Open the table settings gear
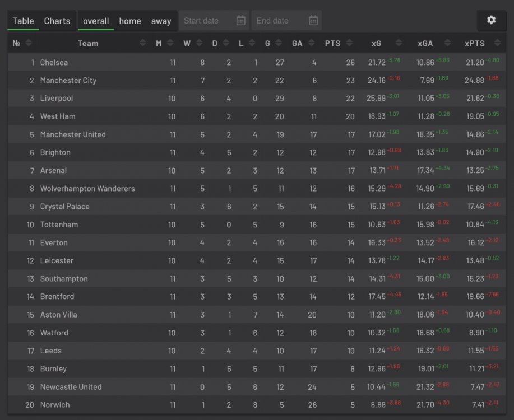Image resolution: width=514 pixels, height=420 pixels. coord(491,21)
